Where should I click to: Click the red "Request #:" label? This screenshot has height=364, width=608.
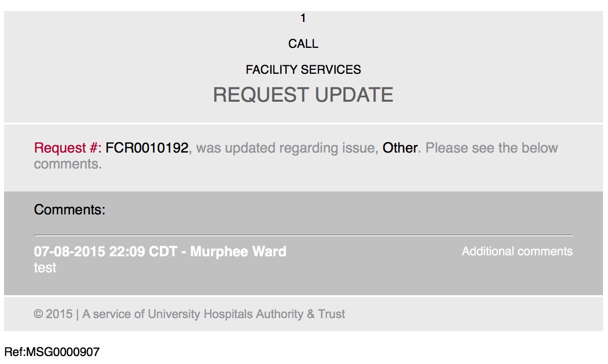68,148
